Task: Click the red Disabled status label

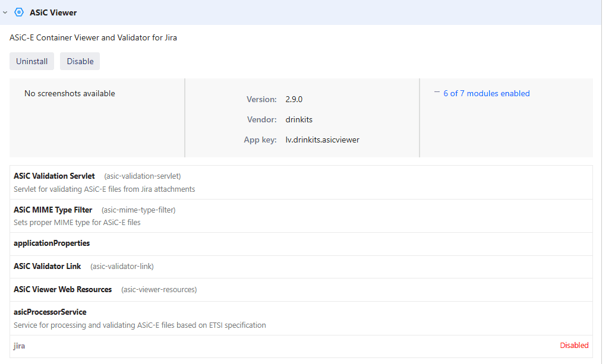Action: click(573, 346)
